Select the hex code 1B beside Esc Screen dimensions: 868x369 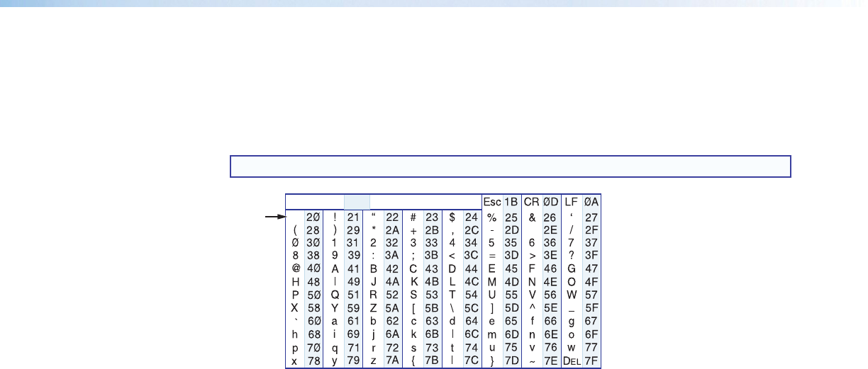tap(511, 202)
